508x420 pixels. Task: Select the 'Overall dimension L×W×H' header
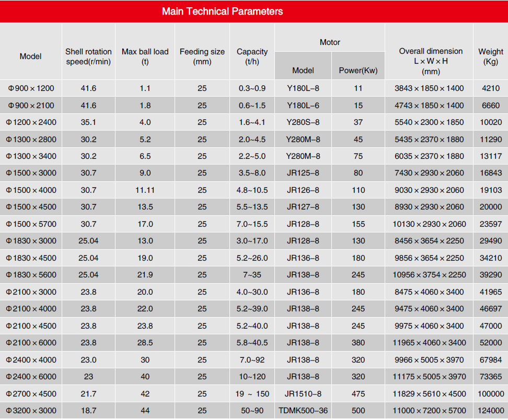click(431, 61)
